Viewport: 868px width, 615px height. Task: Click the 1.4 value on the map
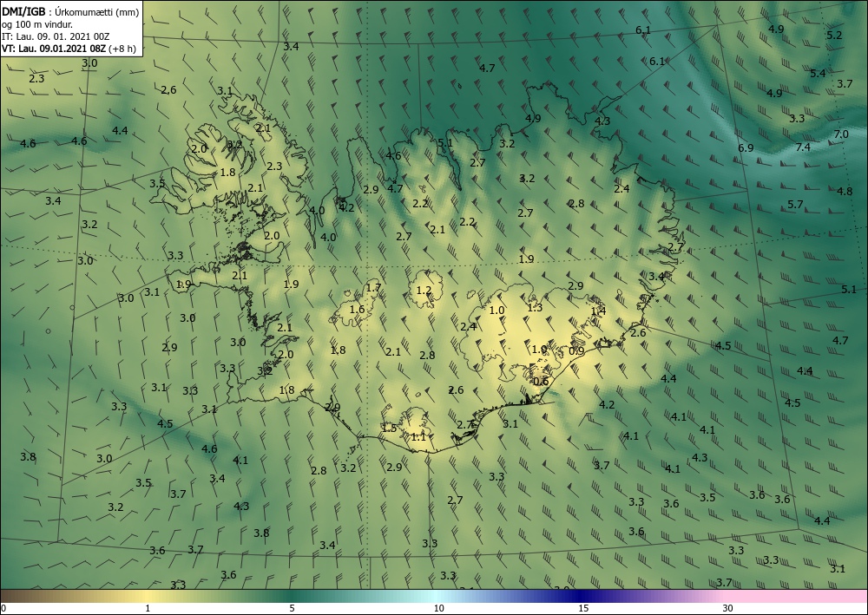click(x=598, y=311)
